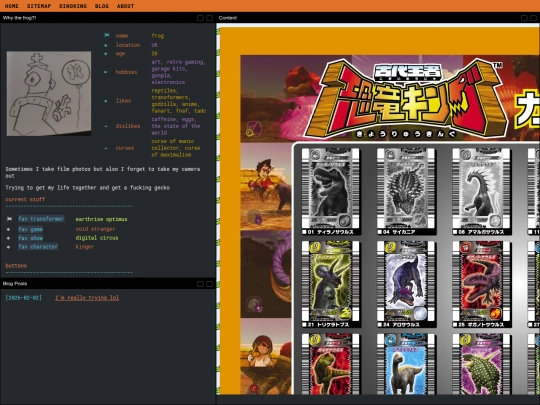
Task: Click the hand-drawn frog profile sketch
Action: [x=49, y=93]
